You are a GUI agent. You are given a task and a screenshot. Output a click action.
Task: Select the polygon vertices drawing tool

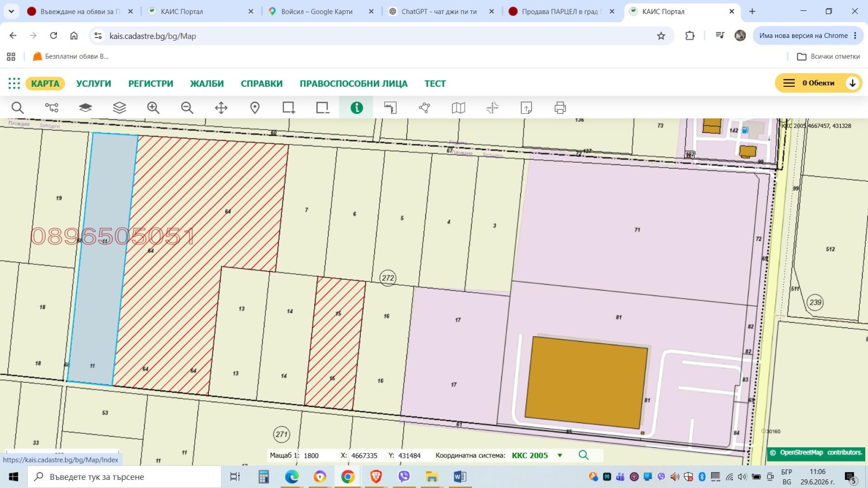click(424, 108)
